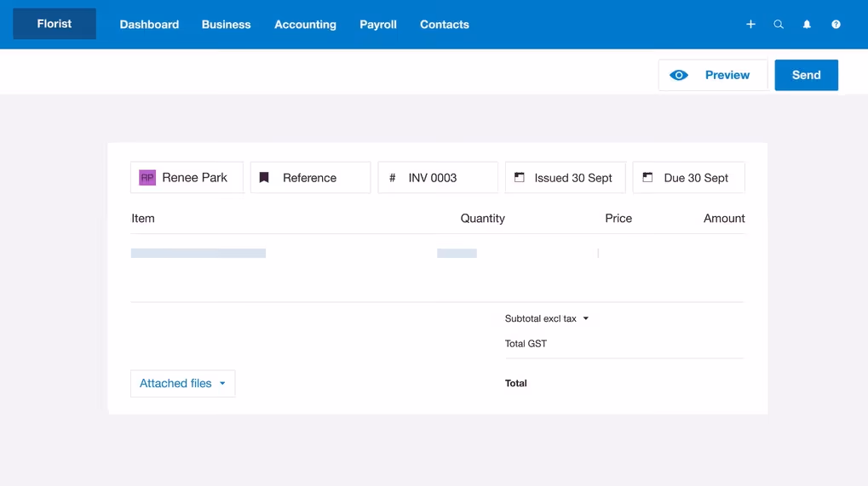Screen dimensions: 868x486
Task: Open the Accounting menu
Action: [305, 25]
